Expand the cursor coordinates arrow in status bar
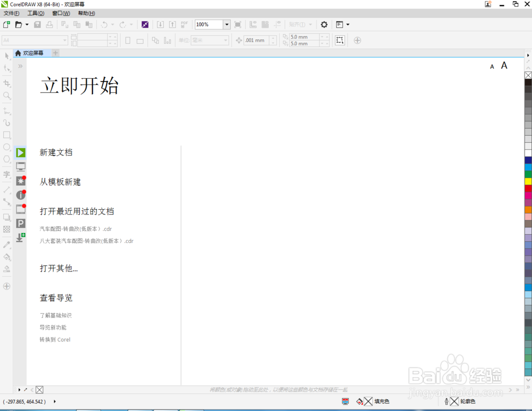 click(55, 401)
